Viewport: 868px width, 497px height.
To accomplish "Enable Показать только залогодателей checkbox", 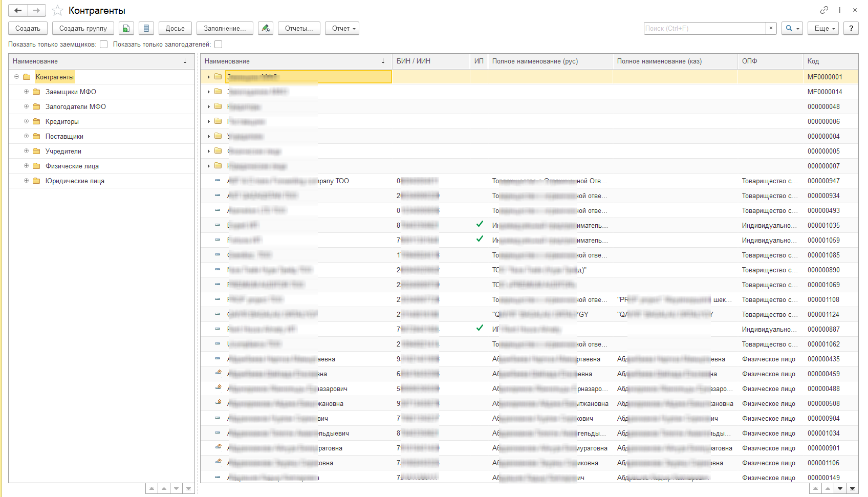I will pos(218,45).
